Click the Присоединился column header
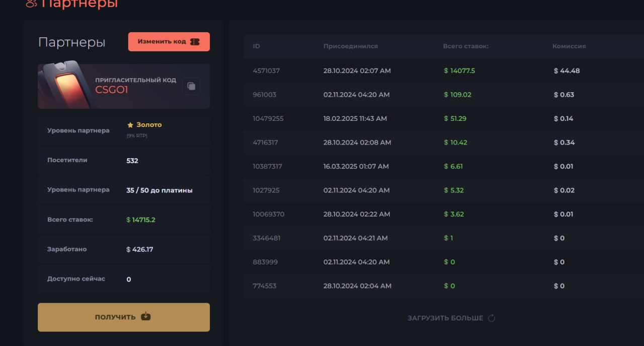644x346 pixels. pyautogui.click(x=350, y=46)
